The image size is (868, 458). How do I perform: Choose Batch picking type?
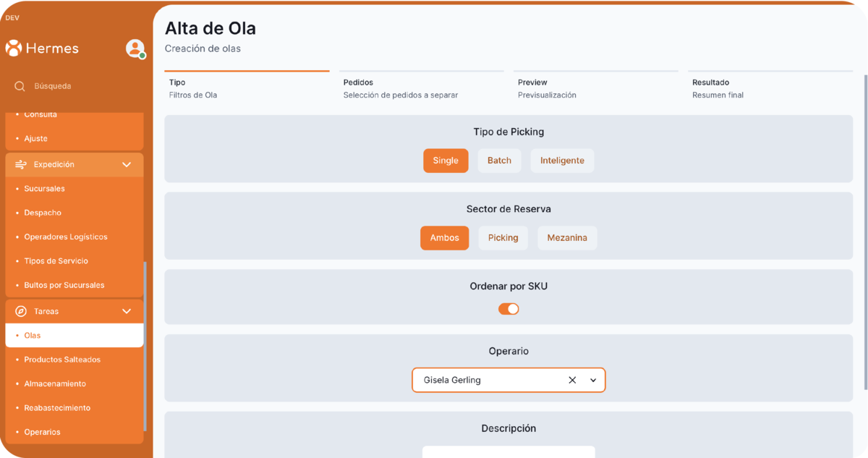click(x=499, y=161)
